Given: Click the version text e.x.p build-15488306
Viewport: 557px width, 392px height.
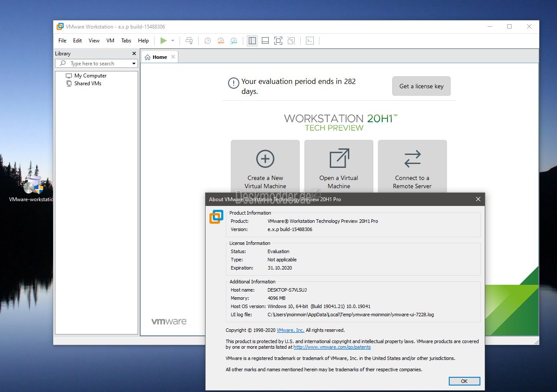Looking at the screenshot, I should (x=290, y=229).
